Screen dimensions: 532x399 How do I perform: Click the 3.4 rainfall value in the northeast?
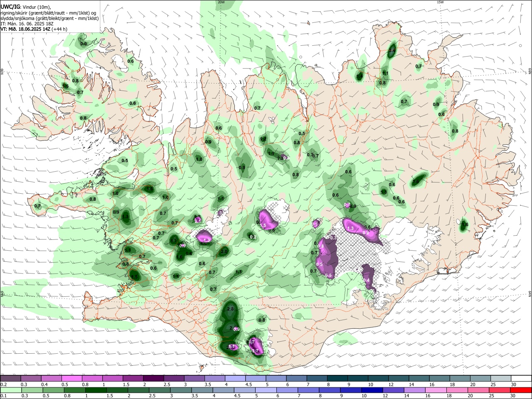click(x=392, y=51)
